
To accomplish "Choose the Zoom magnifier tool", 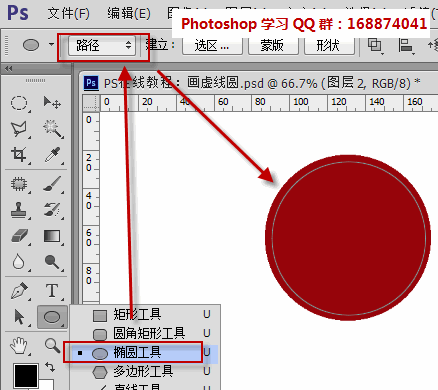I will pyautogui.click(x=52, y=345).
